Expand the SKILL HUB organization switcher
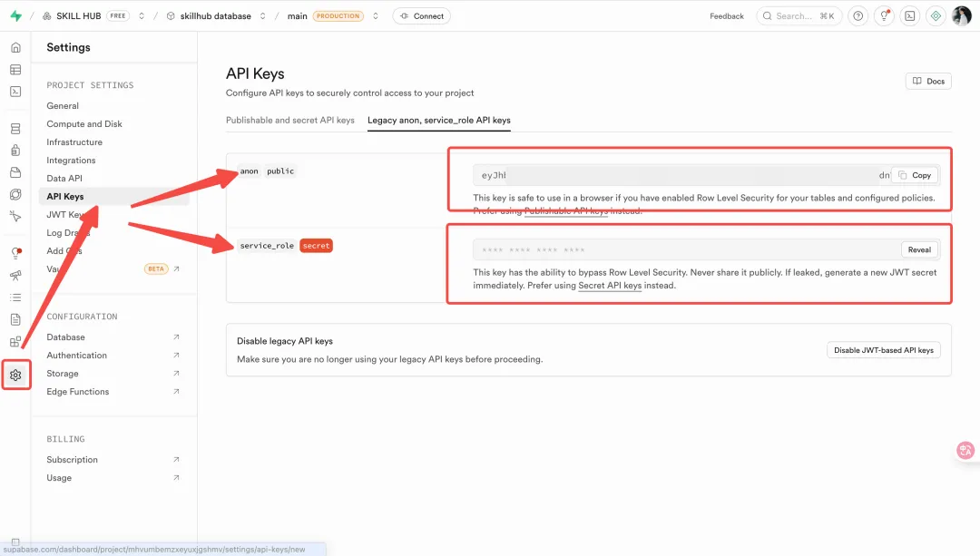The image size is (980, 556). [x=142, y=16]
